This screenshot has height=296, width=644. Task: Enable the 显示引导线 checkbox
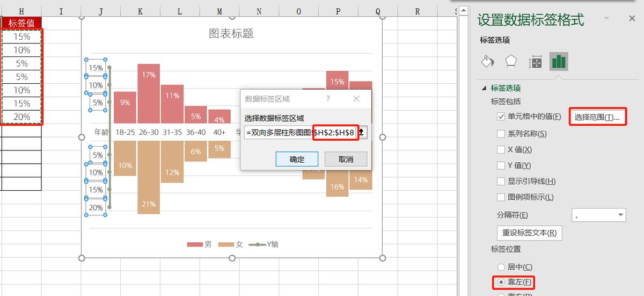coord(501,182)
